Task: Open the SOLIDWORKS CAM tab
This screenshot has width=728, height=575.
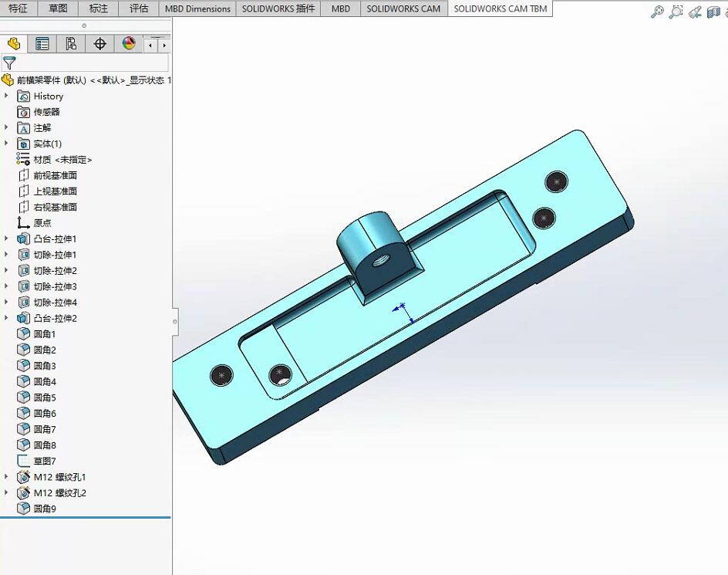Action: click(403, 8)
